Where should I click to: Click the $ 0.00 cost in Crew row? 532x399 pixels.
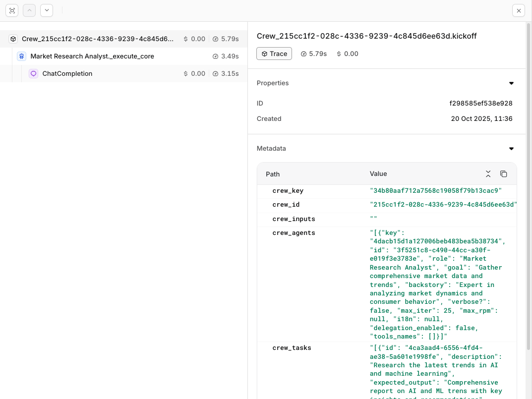(194, 39)
